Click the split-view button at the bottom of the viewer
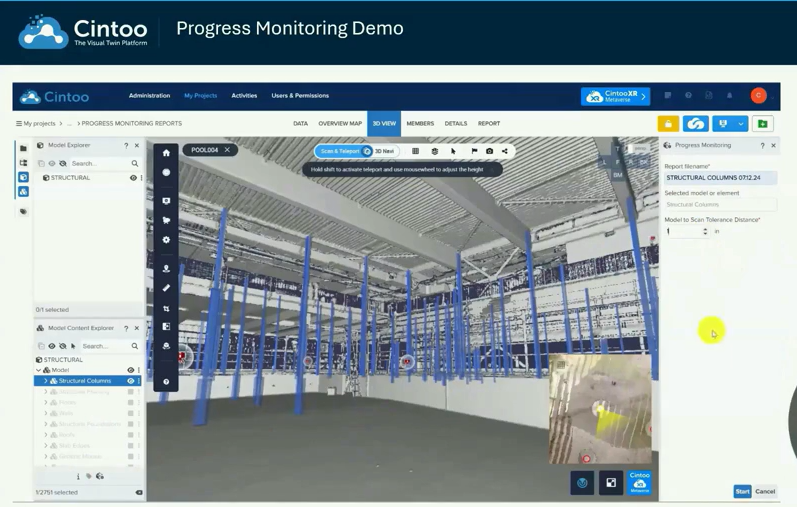797x507 pixels. click(611, 483)
